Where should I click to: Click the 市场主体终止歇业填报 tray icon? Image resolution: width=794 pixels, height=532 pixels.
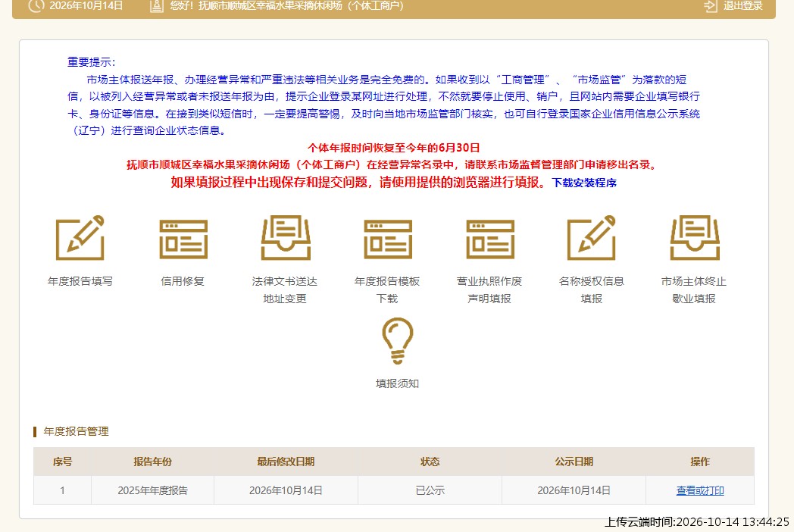click(695, 238)
